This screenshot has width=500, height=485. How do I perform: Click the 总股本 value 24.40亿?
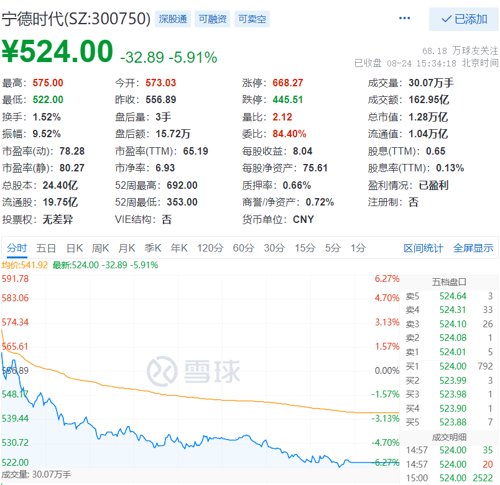pos(60,185)
